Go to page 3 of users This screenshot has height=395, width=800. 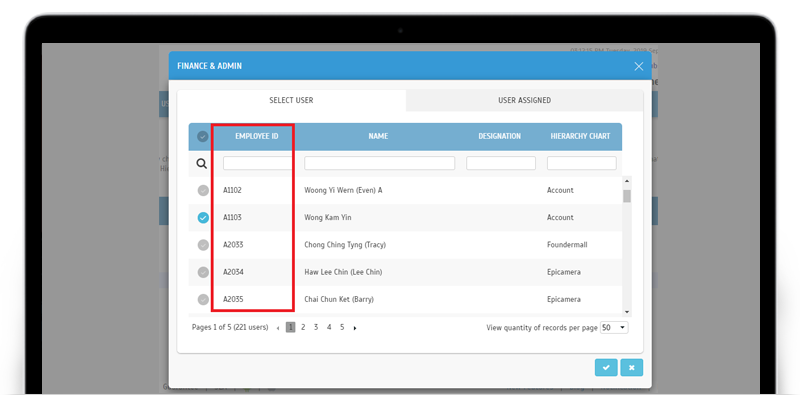point(316,328)
